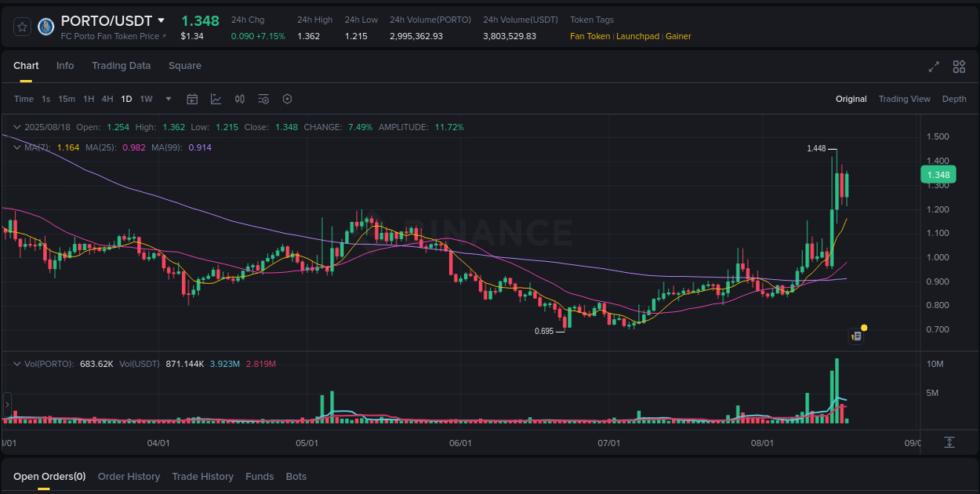This screenshot has width=980, height=494.
Task: Open the technical indicators icon
Action: point(240,99)
